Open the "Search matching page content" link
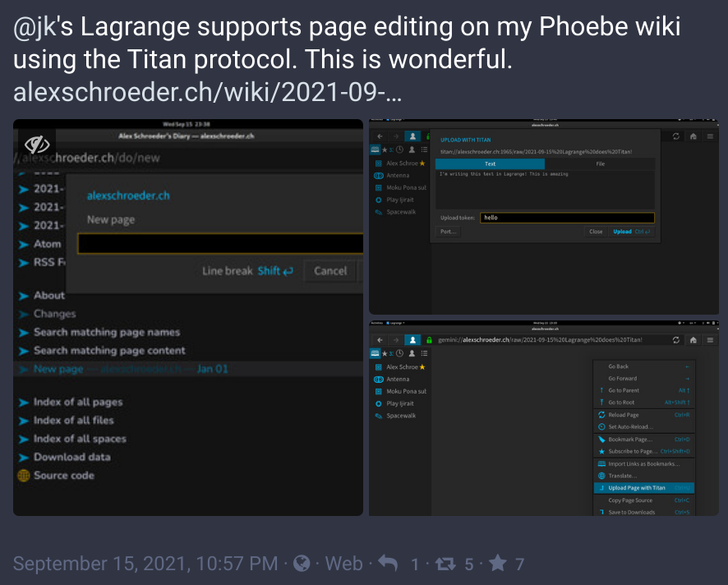Image resolution: width=728 pixels, height=585 pixels. click(109, 351)
